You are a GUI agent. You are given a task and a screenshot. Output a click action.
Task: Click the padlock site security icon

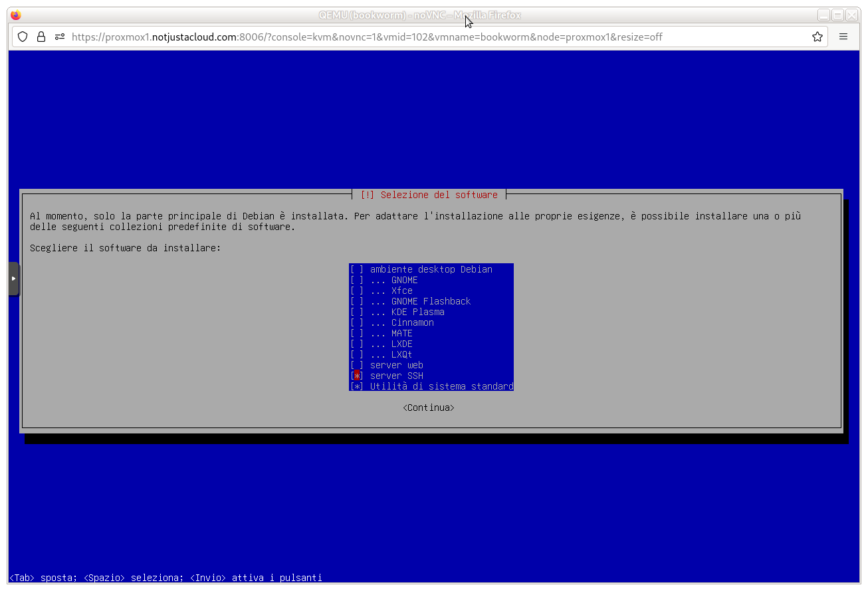(x=41, y=37)
